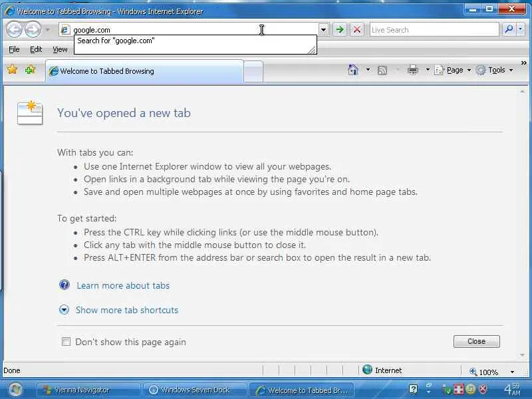This screenshot has height=399, width=532.
Task: Click the RSS Feeds icon
Action: tap(382, 70)
